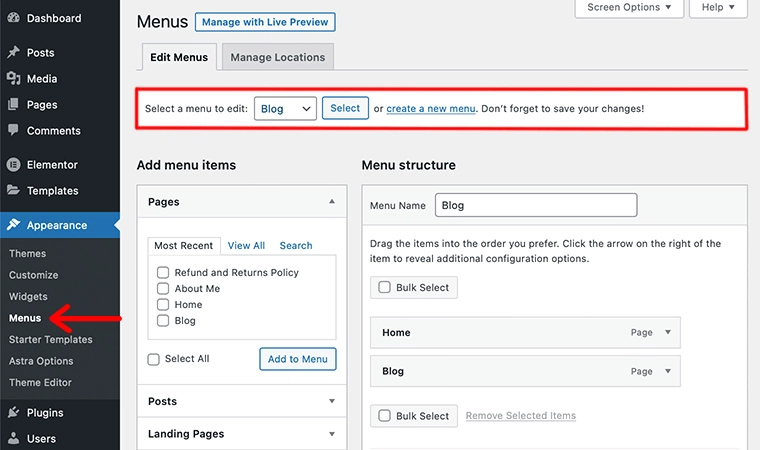Viewport: 760px width, 450px height.
Task: Click the Pages document icon
Action: (x=14, y=104)
